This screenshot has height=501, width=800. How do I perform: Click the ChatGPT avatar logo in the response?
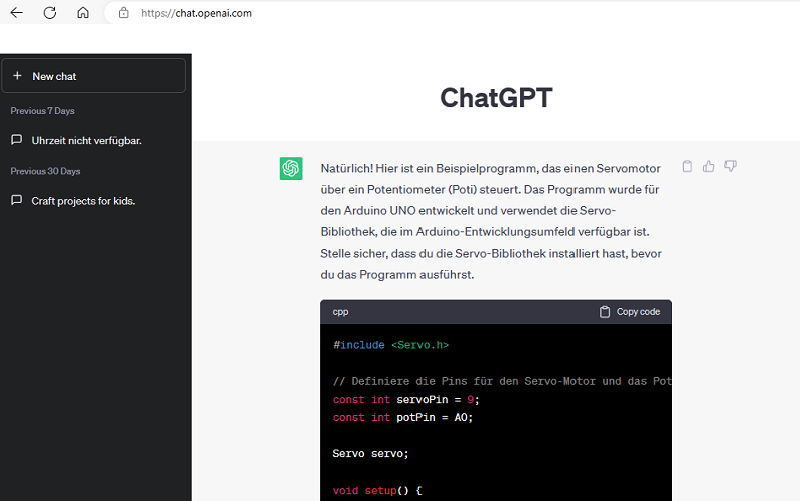point(291,168)
